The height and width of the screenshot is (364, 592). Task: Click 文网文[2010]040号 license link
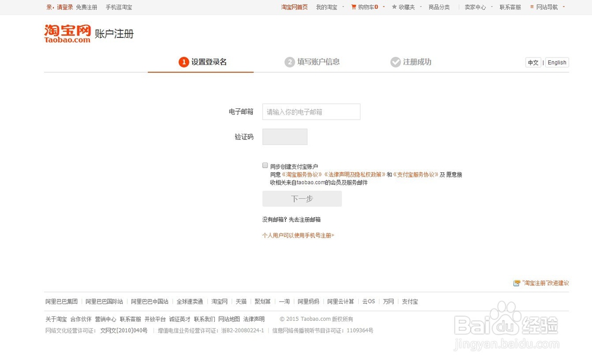pyautogui.click(x=124, y=330)
